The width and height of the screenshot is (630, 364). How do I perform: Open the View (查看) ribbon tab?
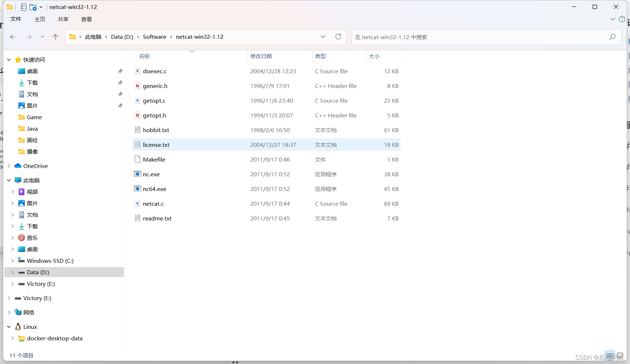click(87, 19)
